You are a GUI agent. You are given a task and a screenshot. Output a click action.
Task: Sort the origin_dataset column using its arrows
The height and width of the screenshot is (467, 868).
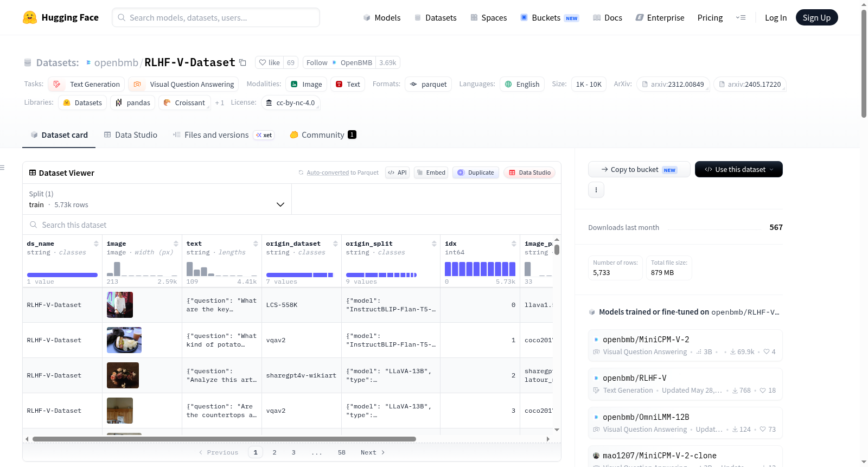pyautogui.click(x=335, y=244)
